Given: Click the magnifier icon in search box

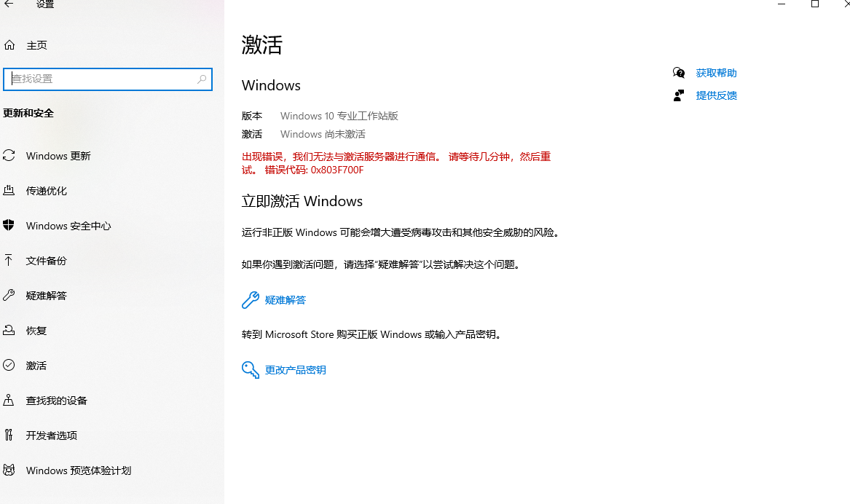Looking at the screenshot, I should [x=202, y=79].
